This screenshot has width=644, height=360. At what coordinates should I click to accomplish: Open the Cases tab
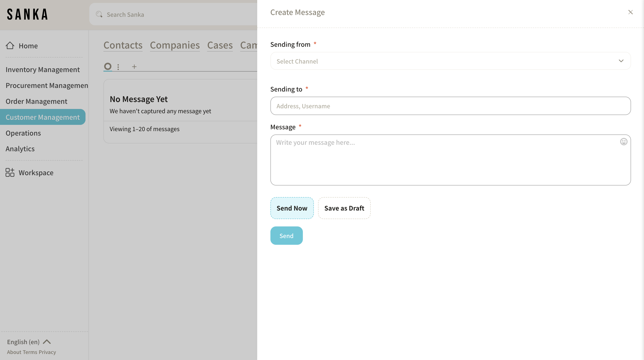click(220, 45)
